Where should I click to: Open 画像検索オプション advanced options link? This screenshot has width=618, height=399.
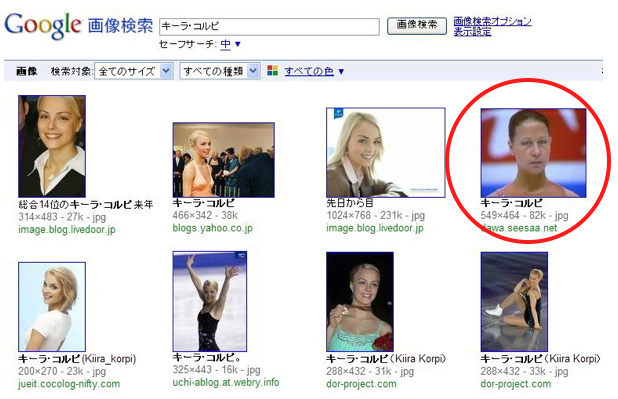[492, 21]
